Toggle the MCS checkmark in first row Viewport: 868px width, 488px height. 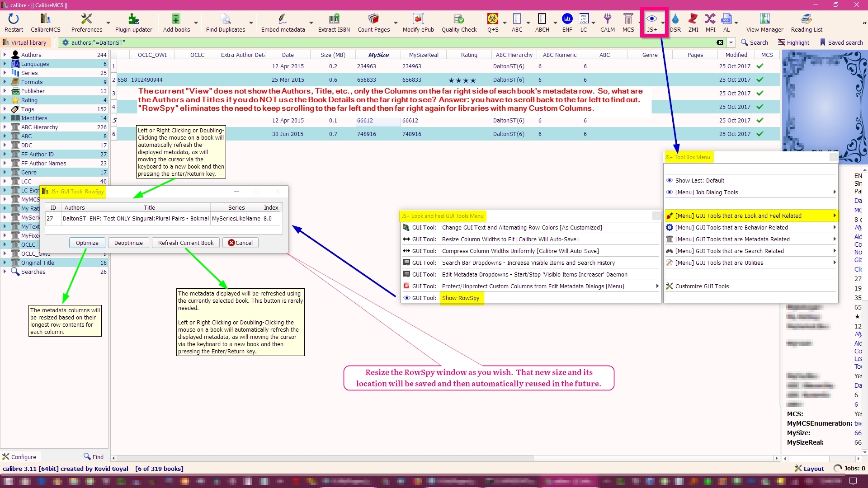coord(760,66)
